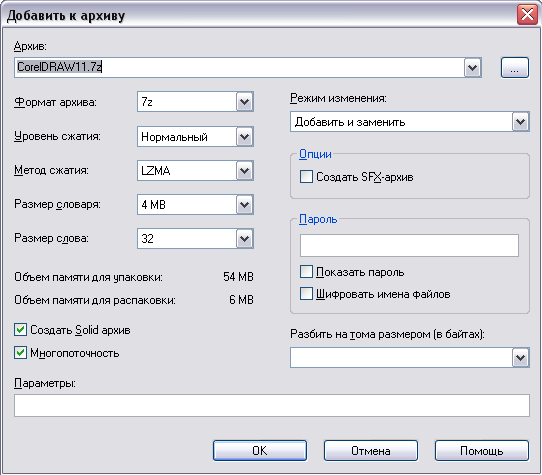
Task: Click the Архив: label
Action: [30, 46]
